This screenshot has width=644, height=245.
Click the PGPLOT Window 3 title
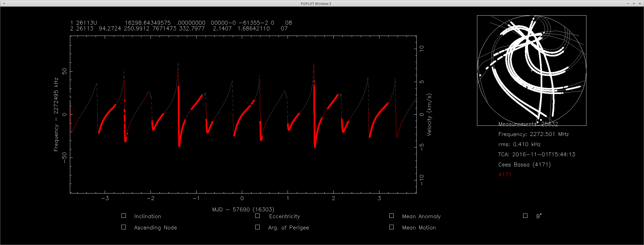tap(316, 4)
